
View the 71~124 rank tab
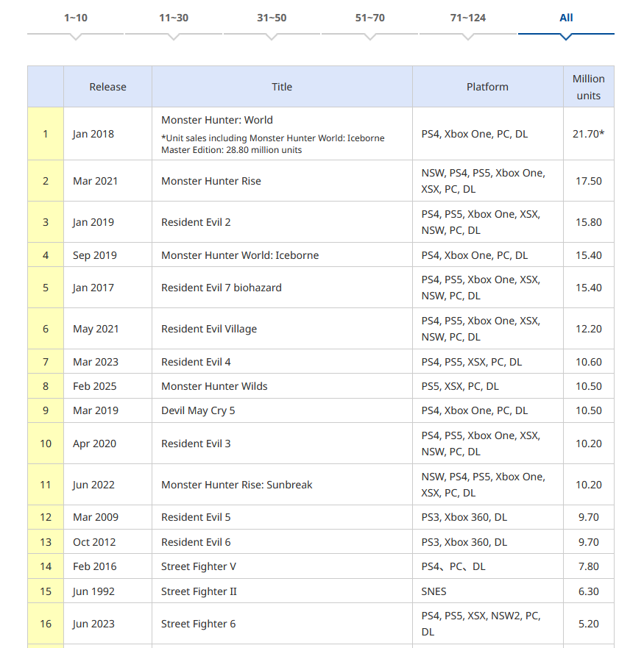[x=468, y=18]
